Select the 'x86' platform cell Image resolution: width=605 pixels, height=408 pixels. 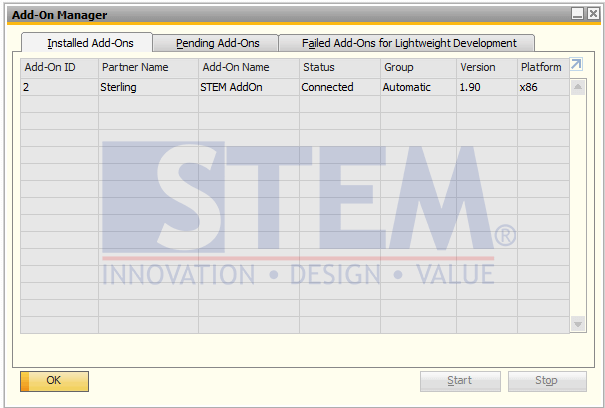click(543, 87)
